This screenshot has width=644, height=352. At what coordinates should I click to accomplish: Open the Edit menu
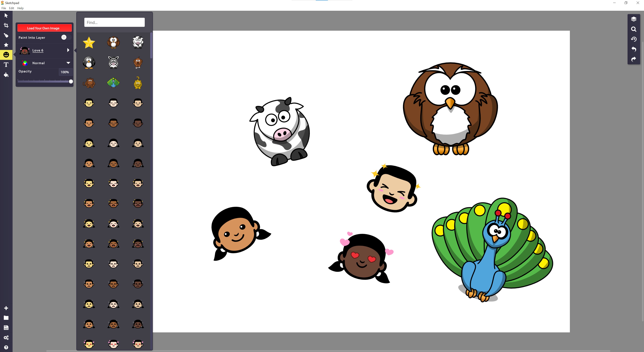11,8
